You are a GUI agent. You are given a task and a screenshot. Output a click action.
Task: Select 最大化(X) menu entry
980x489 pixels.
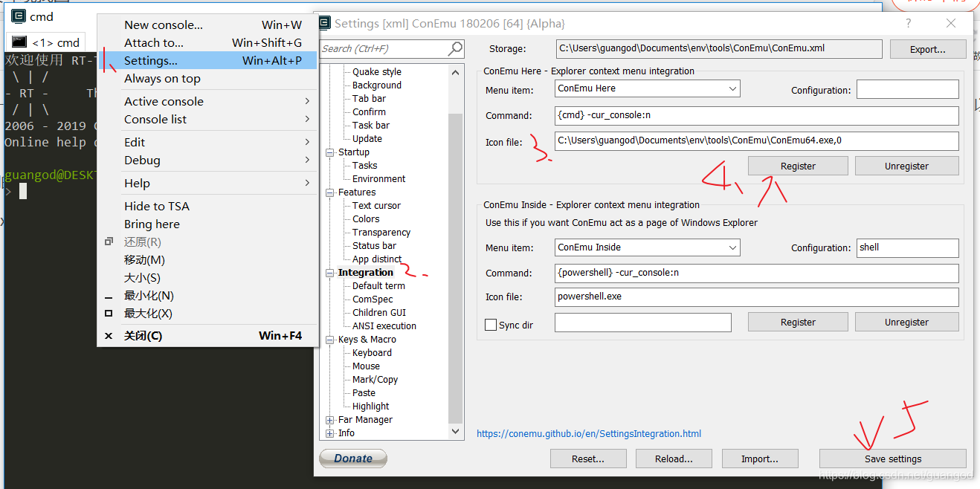click(207, 313)
